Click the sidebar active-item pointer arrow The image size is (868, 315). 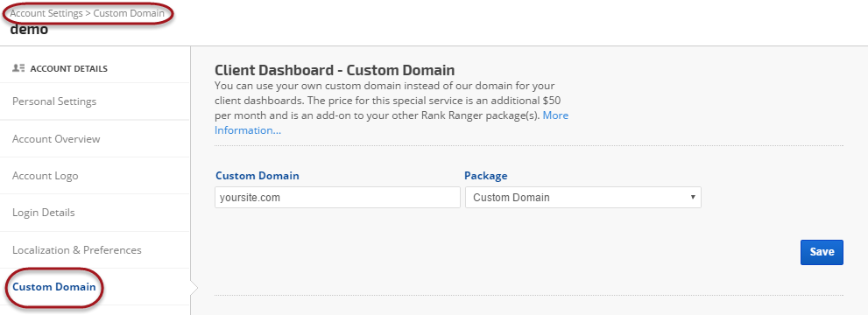coord(194,287)
